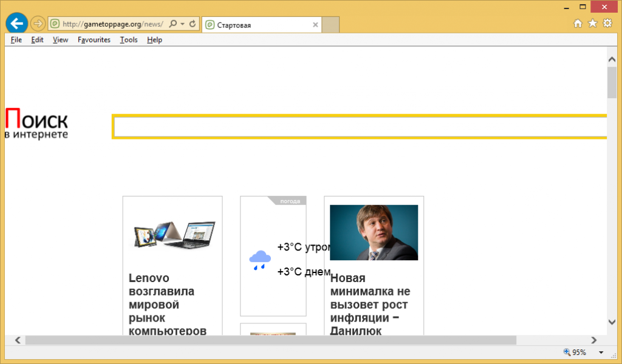Open the address bar dropdown arrow
Viewport: 622px width, 364px height.
(183, 24)
